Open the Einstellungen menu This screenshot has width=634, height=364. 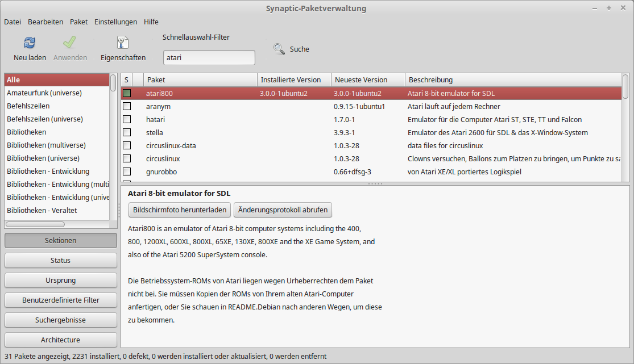click(115, 22)
